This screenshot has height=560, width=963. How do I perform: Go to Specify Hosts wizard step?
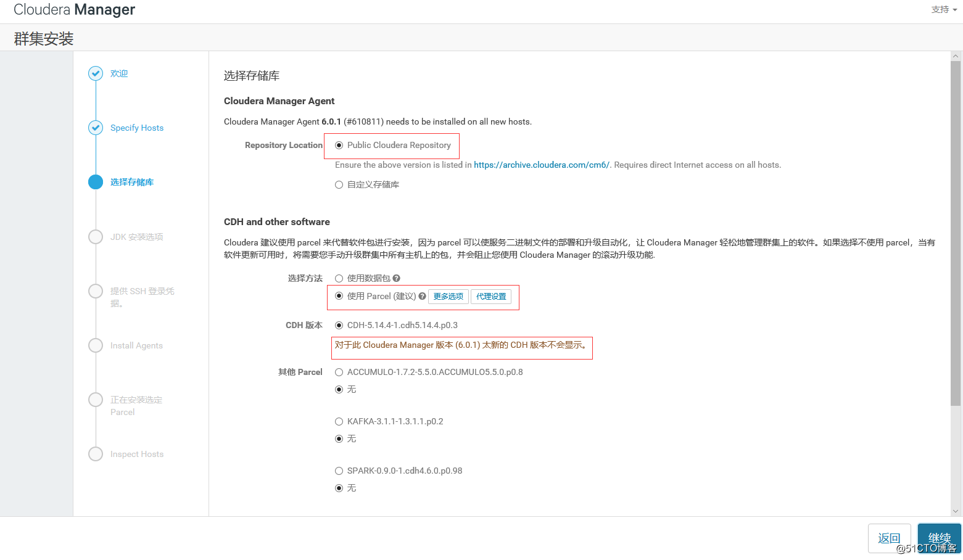pyautogui.click(x=137, y=128)
